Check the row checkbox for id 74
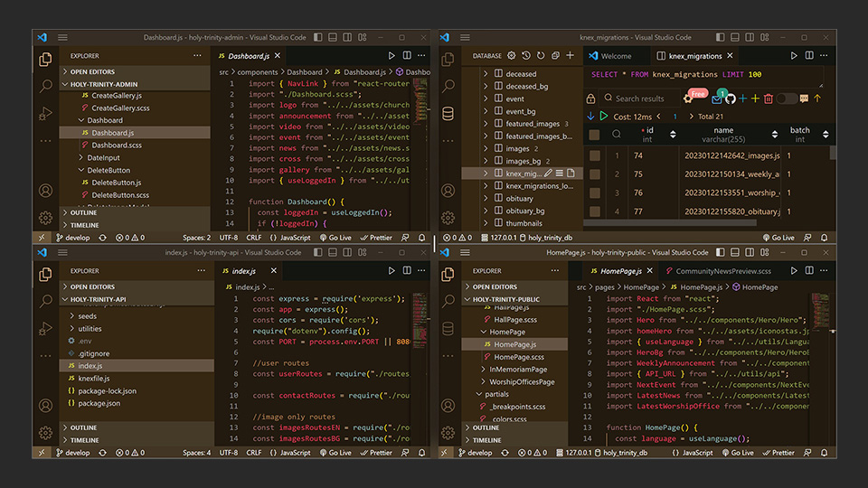Viewport: 868px width, 488px height. pyautogui.click(x=595, y=155)
